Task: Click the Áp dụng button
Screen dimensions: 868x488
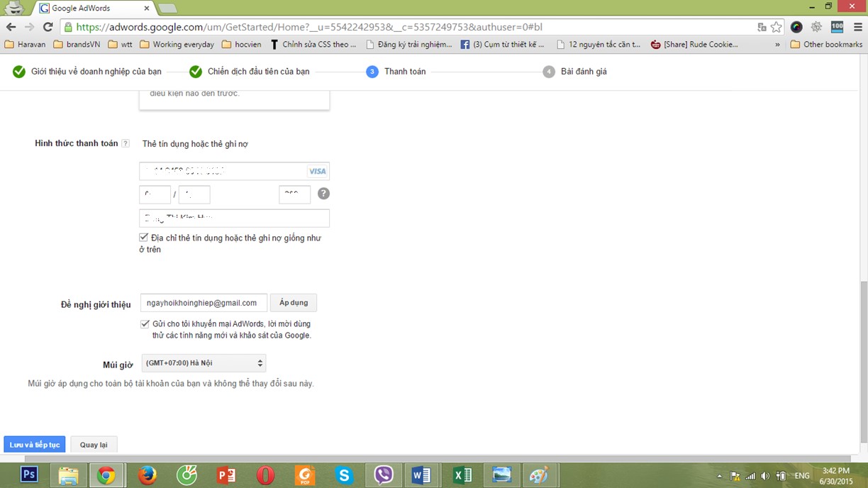Action: (294, 303)
